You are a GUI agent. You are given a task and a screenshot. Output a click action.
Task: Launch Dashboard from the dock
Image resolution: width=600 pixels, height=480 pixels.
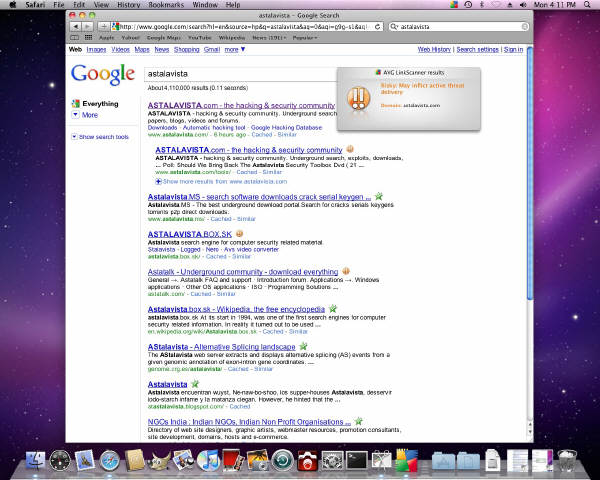click(60, 460)
